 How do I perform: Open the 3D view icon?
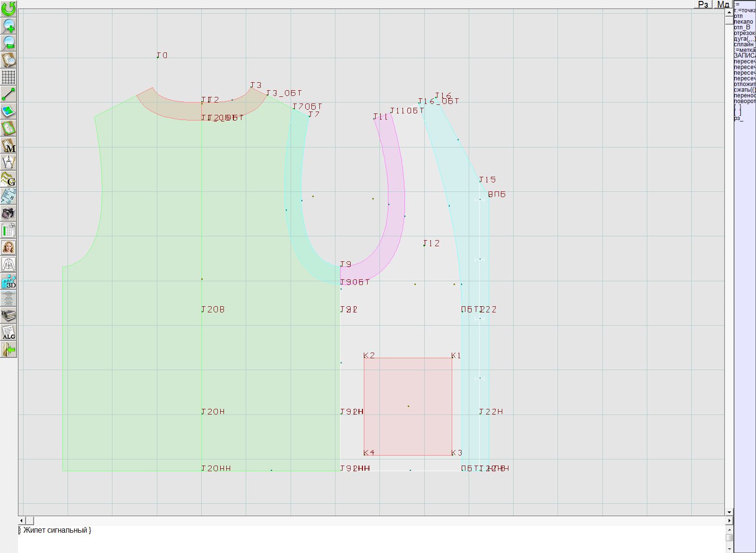pyautogui.click(x=9, y=282)
